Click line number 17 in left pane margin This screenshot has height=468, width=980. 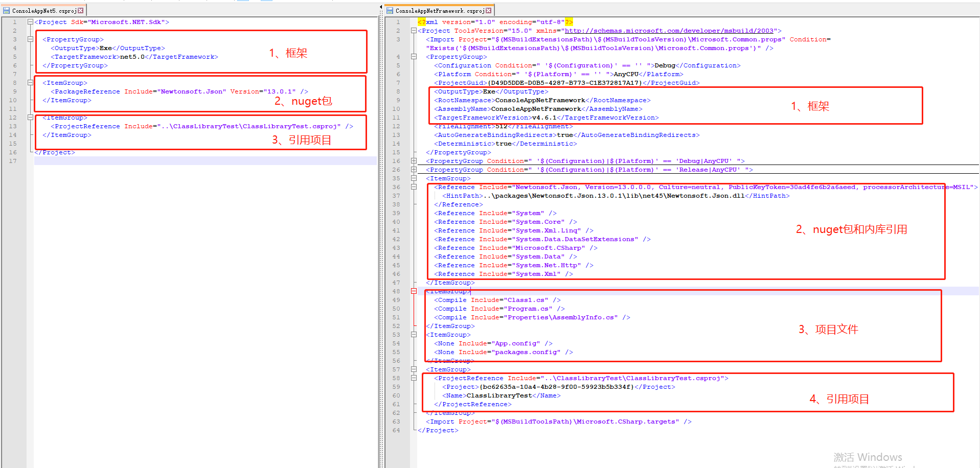(x=13, y=161)
